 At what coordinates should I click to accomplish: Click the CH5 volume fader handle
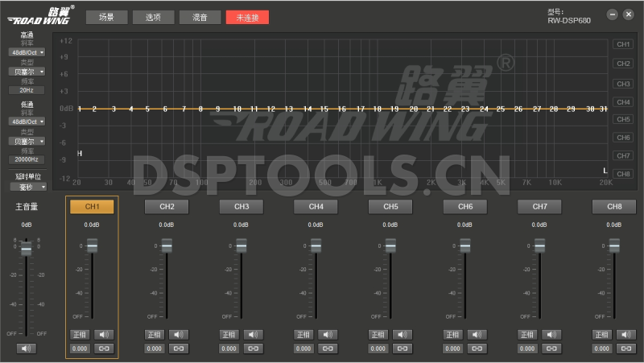point(390,245)
